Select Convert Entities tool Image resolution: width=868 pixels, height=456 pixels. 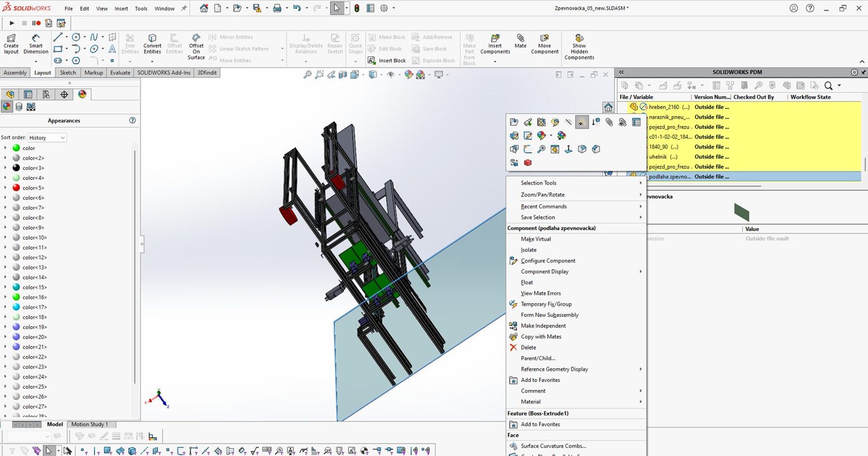152,43
